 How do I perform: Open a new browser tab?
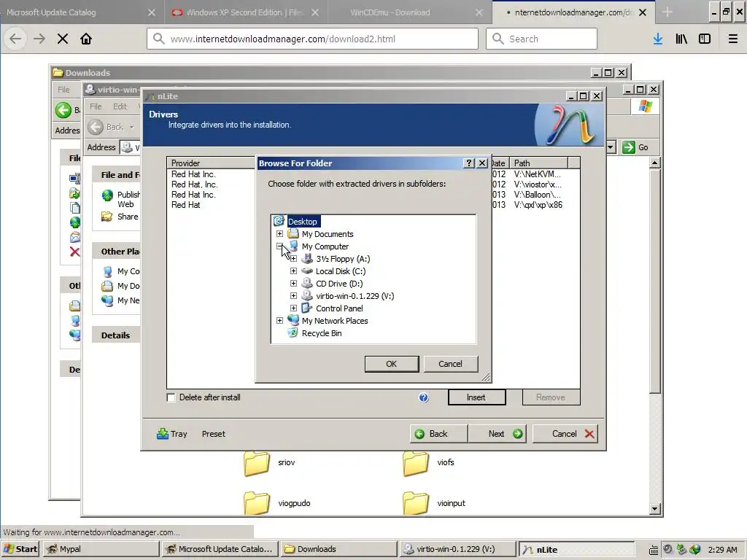[667, 12]
